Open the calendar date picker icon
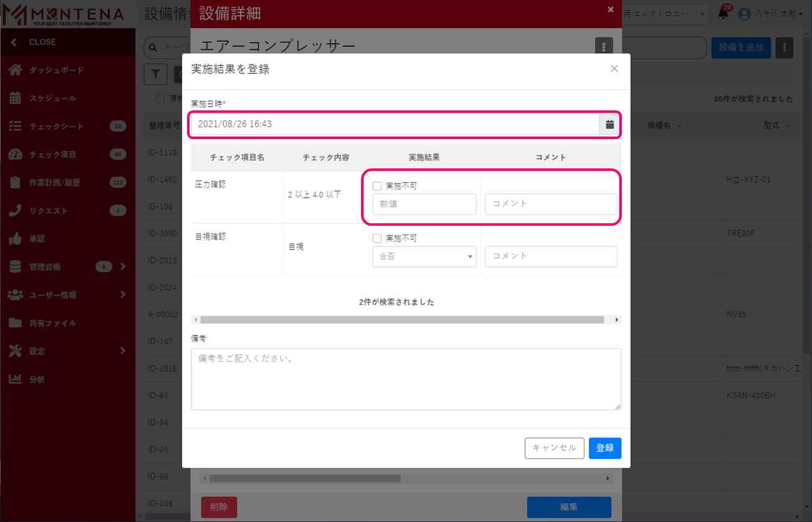Viewport: 812px width, 522px height. coord(609,124)
